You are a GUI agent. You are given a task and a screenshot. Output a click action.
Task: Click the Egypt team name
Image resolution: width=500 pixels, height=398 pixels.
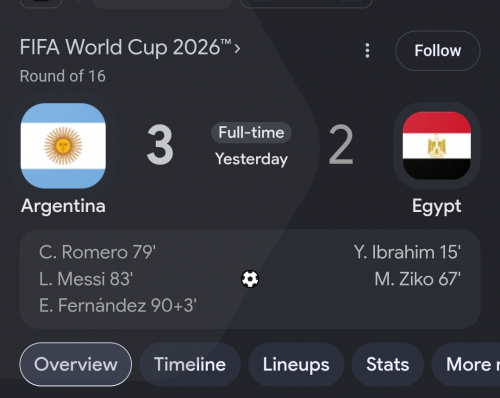[x=437, y=206]
